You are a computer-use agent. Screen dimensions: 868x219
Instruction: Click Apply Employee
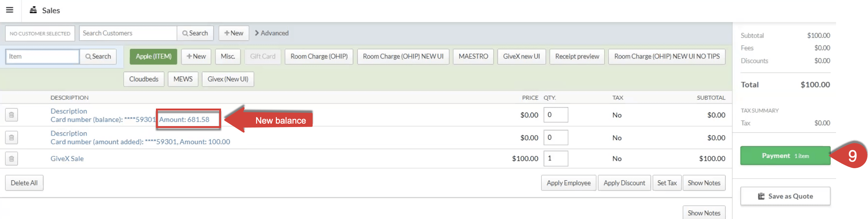[568, 183]
